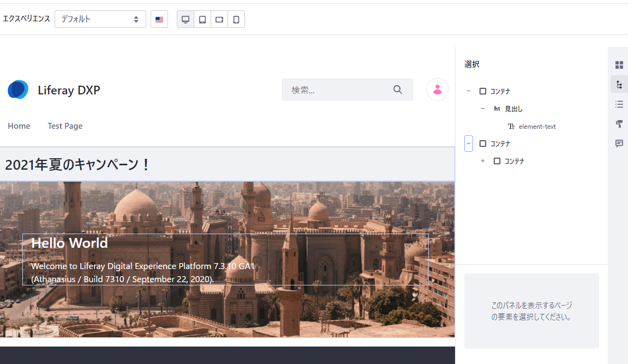
Task: Expand the nested コンテナ with plus sign
Action: click(x=482, y=161)
